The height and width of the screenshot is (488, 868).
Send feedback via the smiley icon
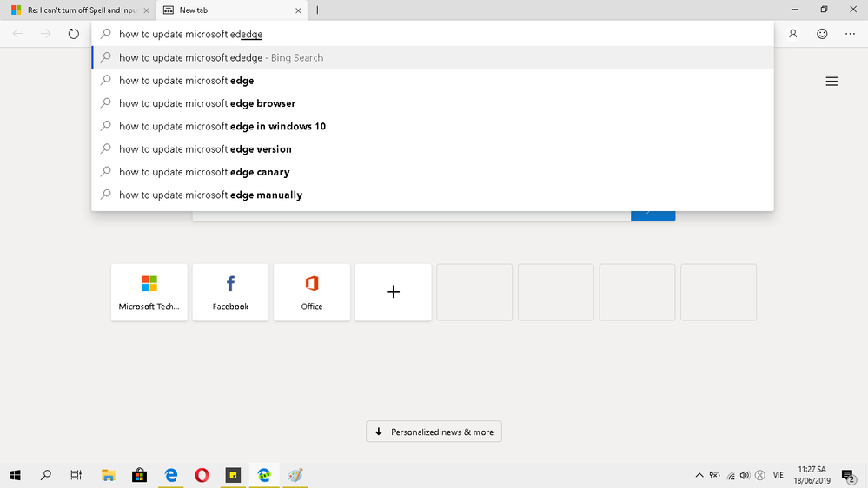(x=822, y=34)
